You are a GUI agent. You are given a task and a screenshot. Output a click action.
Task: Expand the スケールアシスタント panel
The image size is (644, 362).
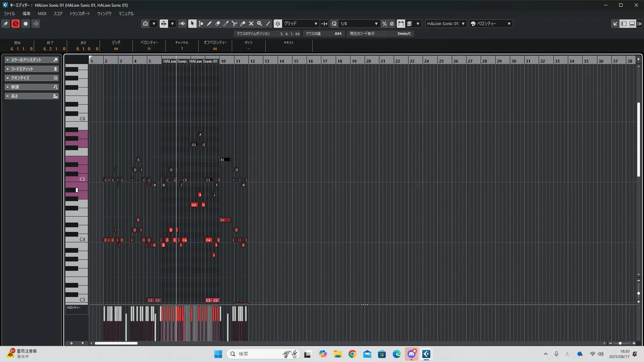point(32,60)
